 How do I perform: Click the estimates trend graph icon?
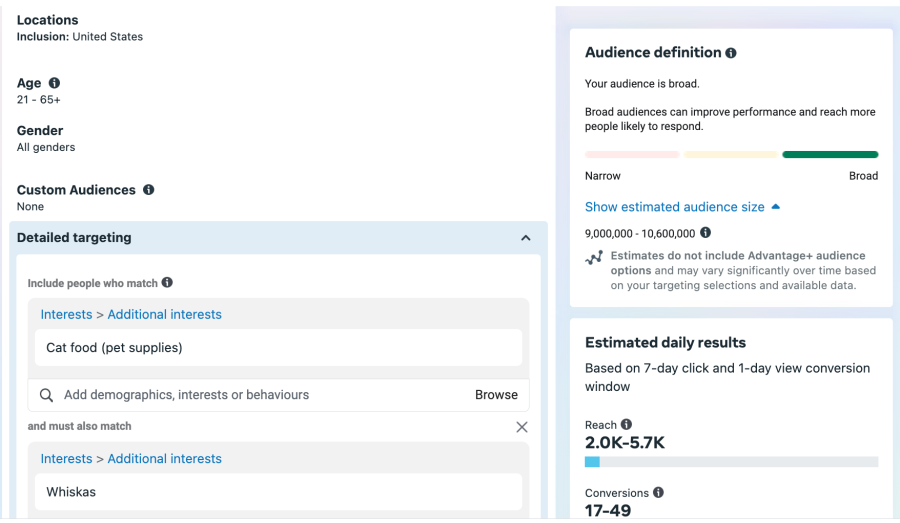[x=594, y=257]
